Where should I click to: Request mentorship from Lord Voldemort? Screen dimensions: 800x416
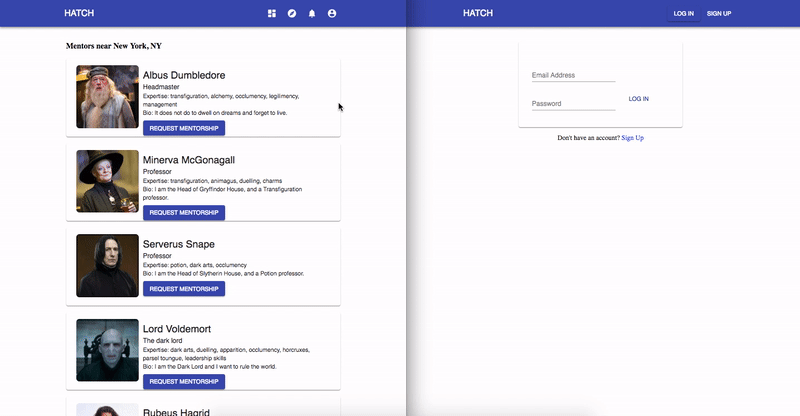click(184, 381)
